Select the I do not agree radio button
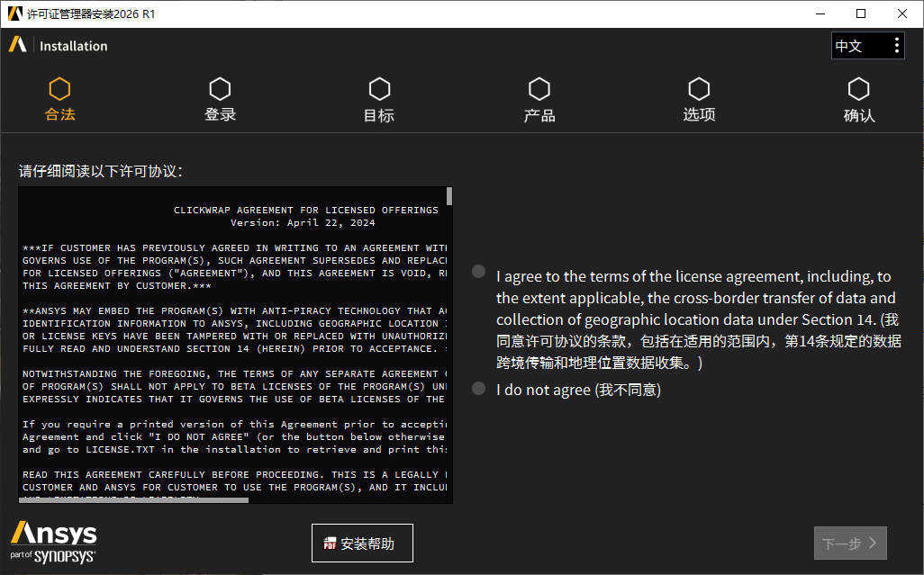The height and width of the screenshot is (575, 924). 478,389
